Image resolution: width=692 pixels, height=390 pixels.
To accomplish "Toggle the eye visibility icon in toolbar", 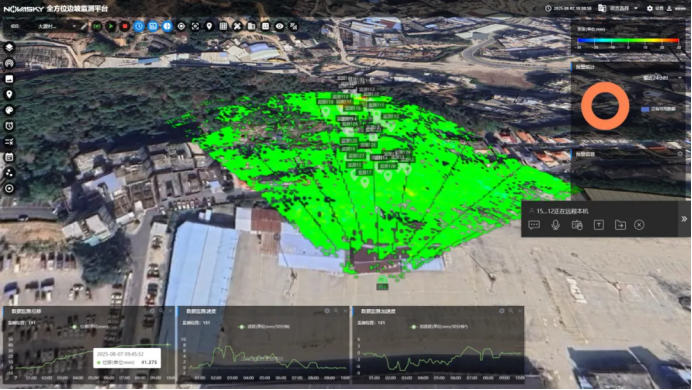I will pyautogui.click(x=279, y=26).
